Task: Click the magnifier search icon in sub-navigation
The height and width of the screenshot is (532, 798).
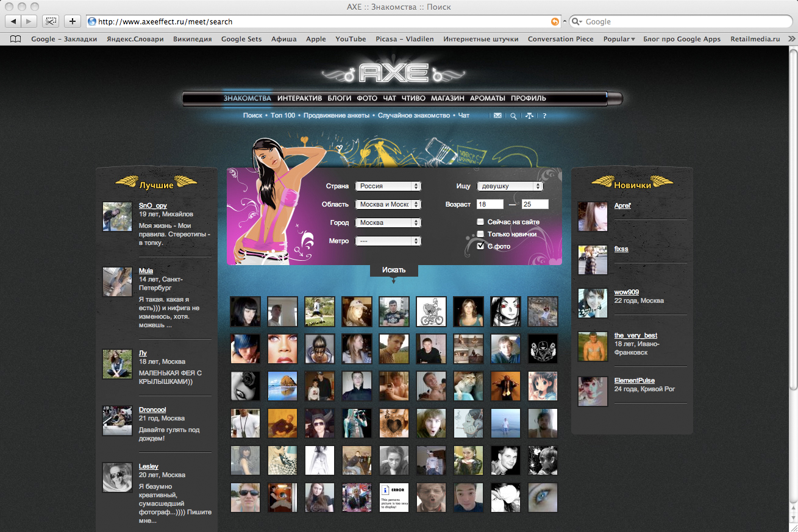Action: 513,116
